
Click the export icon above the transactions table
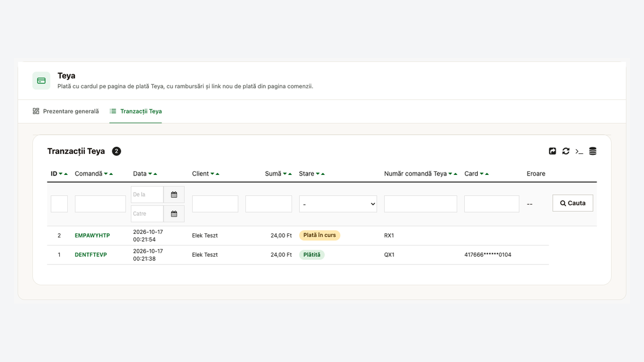553,151
